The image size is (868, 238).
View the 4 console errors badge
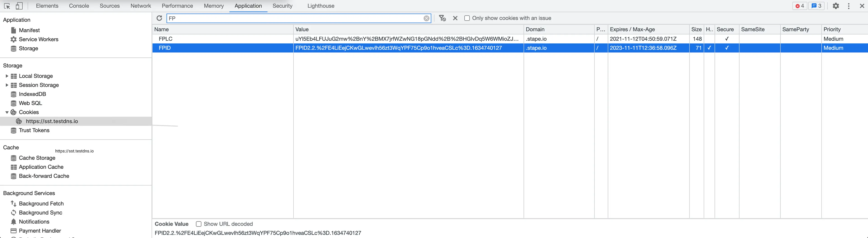800,6
